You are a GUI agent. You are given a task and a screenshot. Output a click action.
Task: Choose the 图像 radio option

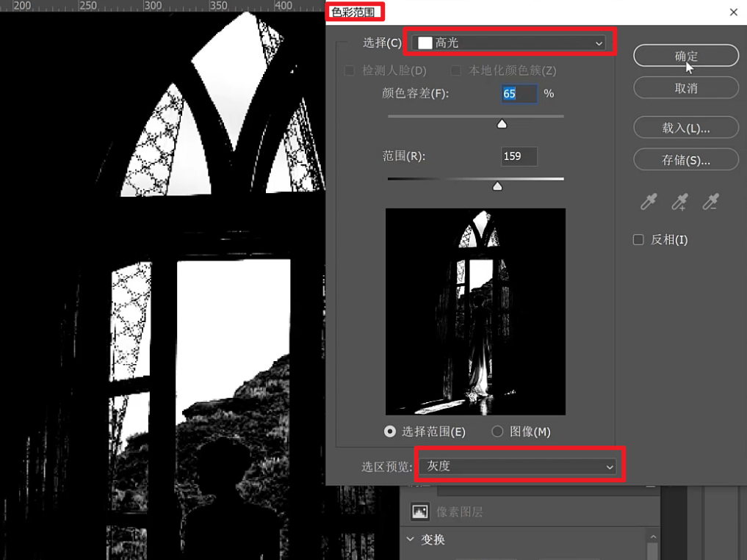click(x=497, y=432)
